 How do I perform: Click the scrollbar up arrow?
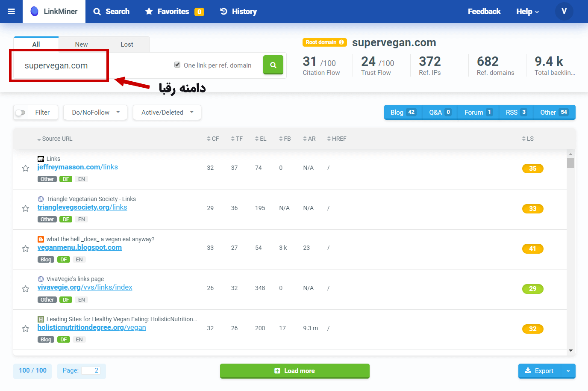point(570,154)
